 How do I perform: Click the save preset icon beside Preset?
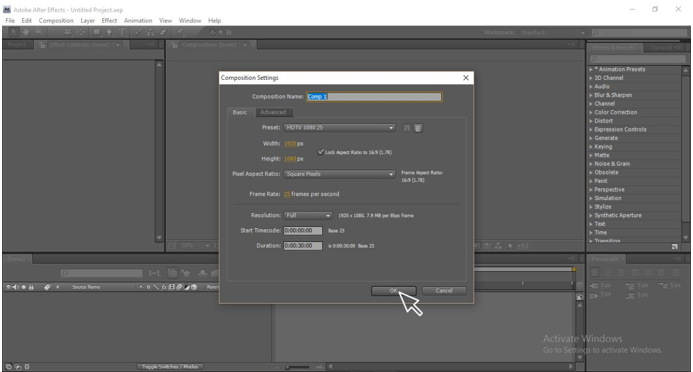click(x=407, y=128)
